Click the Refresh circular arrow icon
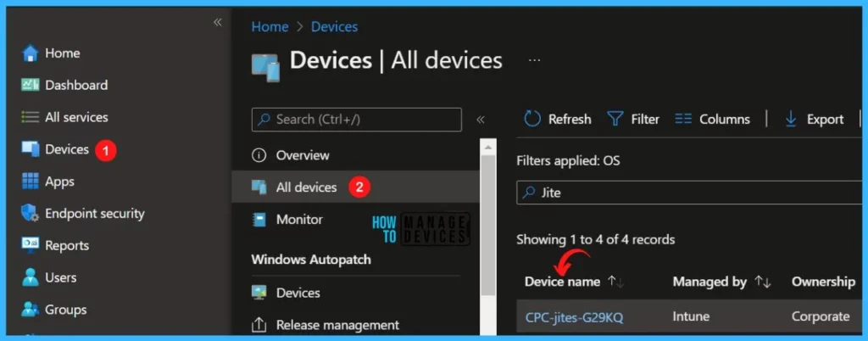Screen dimensions: 868x341 point(532,119)
